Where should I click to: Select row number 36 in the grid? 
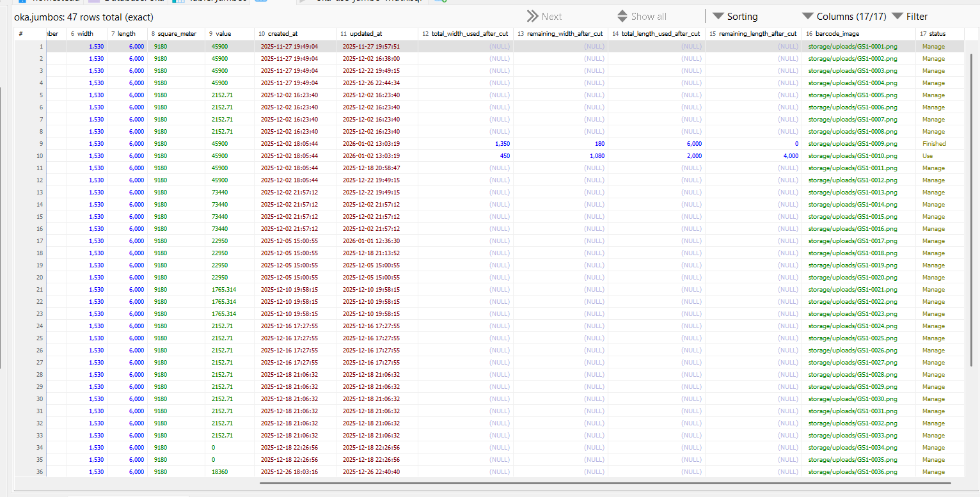[40, 472]
